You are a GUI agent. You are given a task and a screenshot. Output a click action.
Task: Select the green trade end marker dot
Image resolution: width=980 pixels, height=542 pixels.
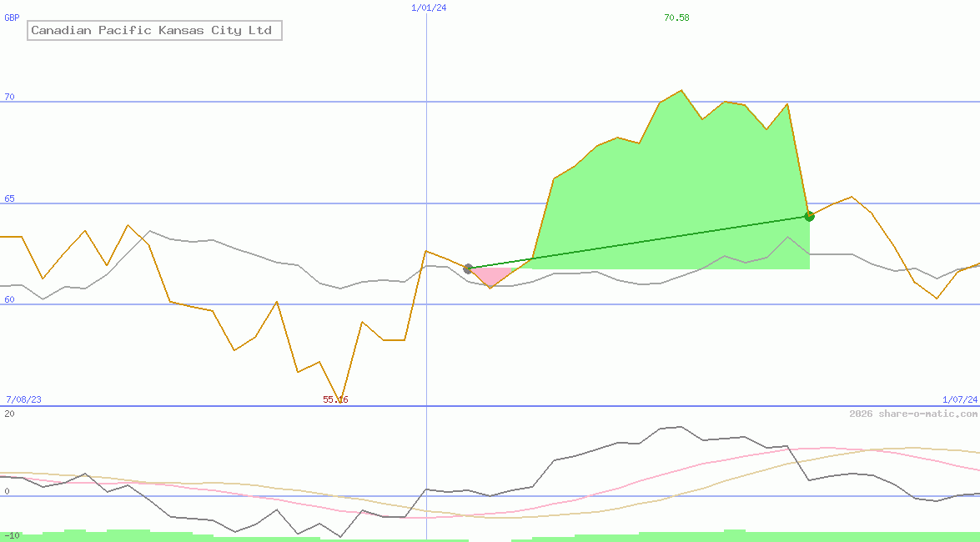pos(809,216)
